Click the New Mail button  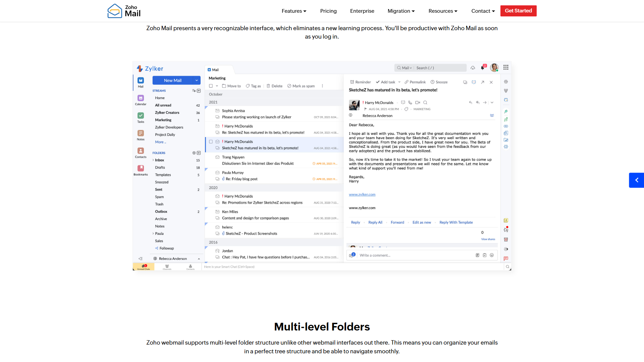pyautogui.click(x=173, y=80)
